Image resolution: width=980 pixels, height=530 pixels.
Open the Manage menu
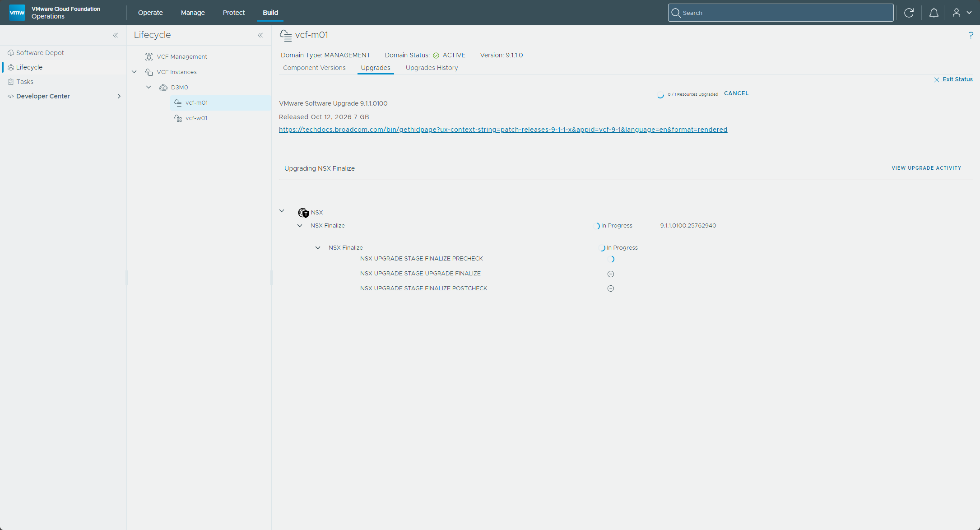(x=193, y=13)
